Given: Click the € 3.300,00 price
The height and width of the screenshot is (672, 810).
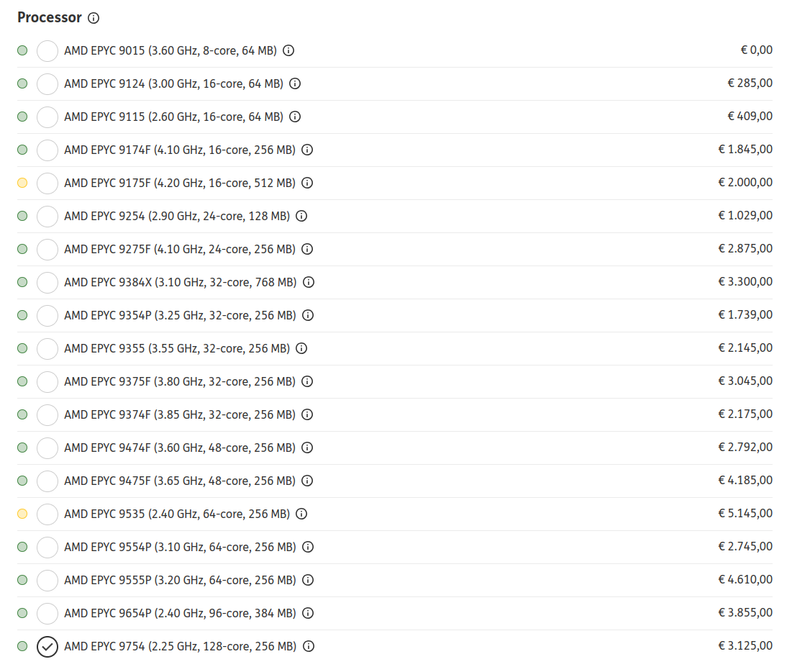Looking at the screenshot, I should (x=745, y=281).
